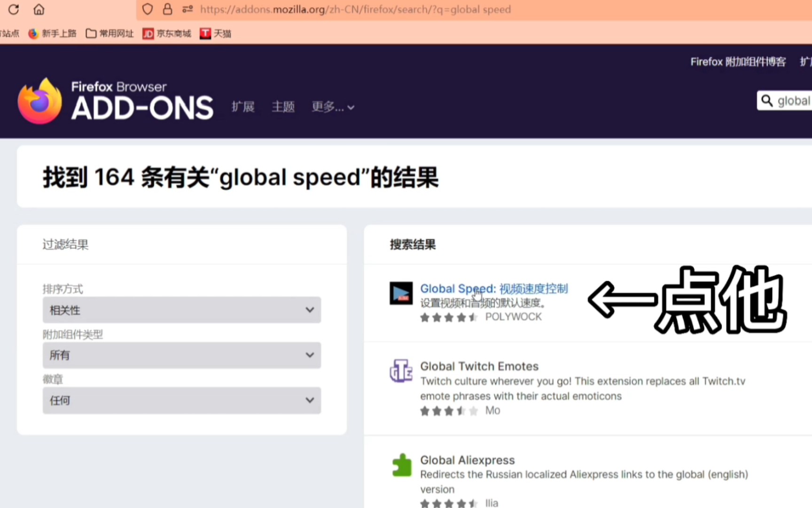
Task: Open the Global Aliexpress result
Action: pyautogui.click(x=468, y=460)
